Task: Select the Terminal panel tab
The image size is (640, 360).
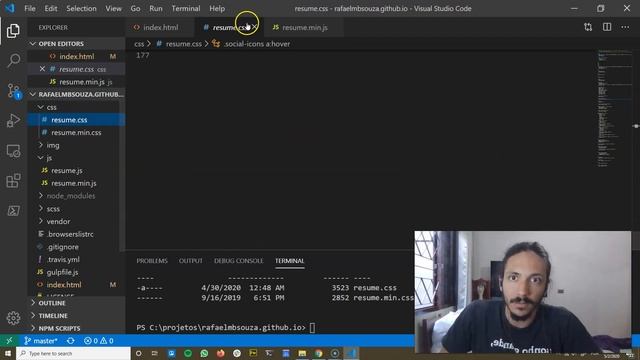Action: click(289, 261)
